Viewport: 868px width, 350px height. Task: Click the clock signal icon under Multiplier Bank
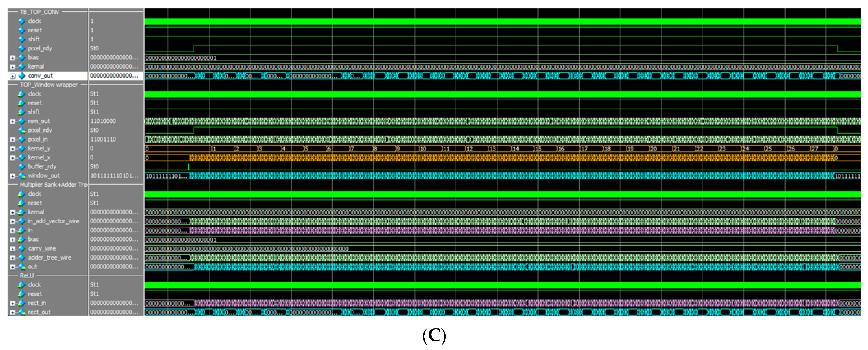[x=22, y=194]
